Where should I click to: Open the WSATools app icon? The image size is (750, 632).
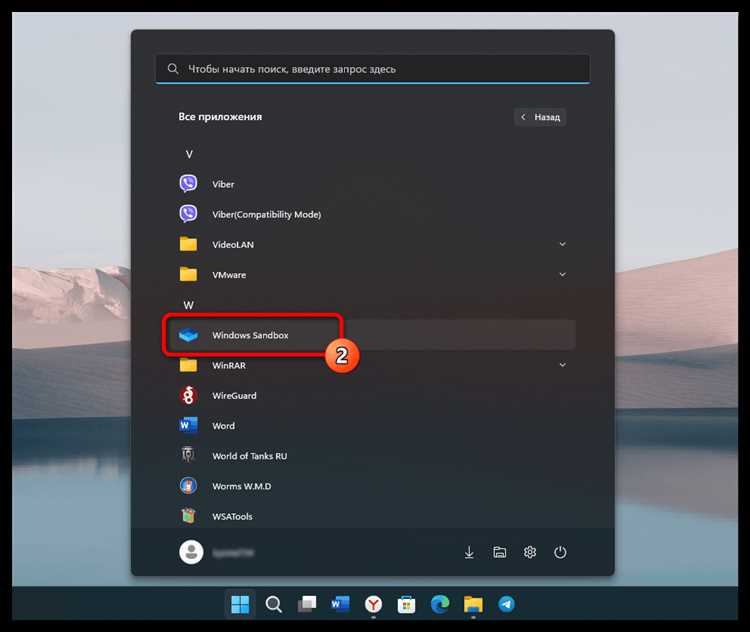(188, 516)
